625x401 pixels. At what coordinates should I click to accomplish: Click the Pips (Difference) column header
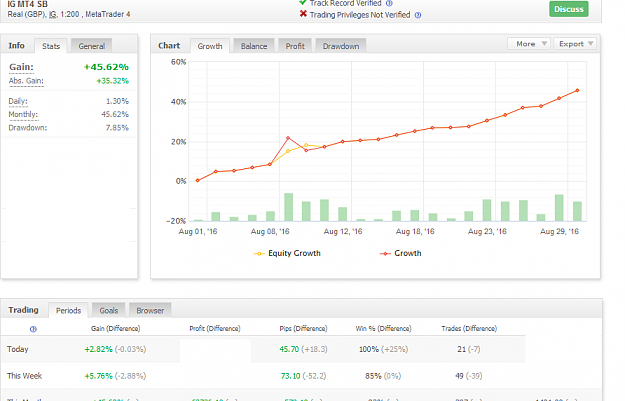[303, 328]
